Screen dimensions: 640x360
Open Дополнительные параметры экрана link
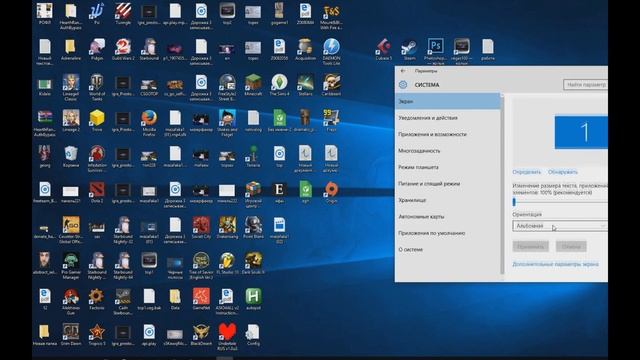pos(556,264)
